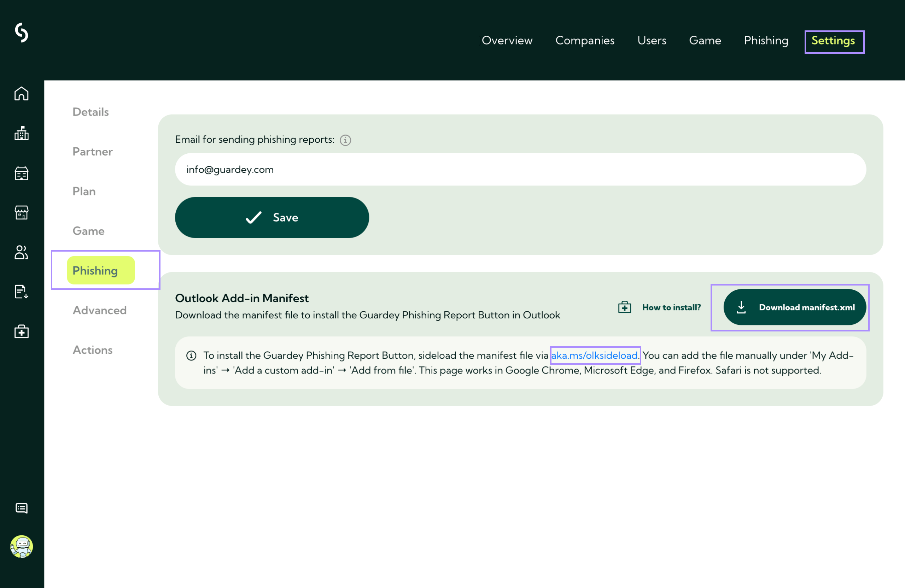Click the info icon beside the email label
905x588 pixels.
[x=345, y=140]
